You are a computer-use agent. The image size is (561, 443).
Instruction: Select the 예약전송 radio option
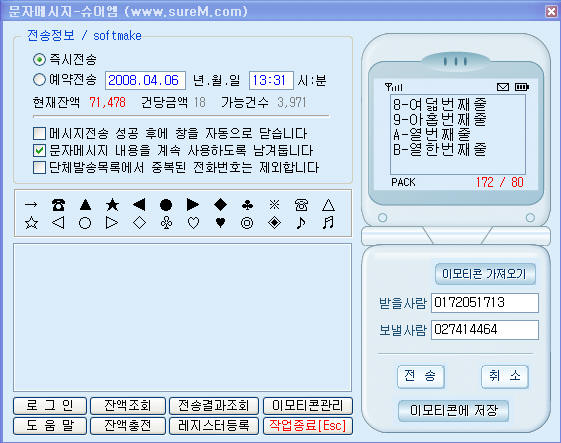click(x=39, y=79)
